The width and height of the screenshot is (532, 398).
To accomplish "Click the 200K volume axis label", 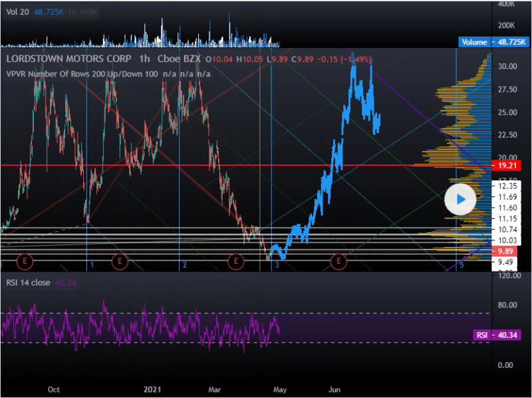I will point(506,25).
